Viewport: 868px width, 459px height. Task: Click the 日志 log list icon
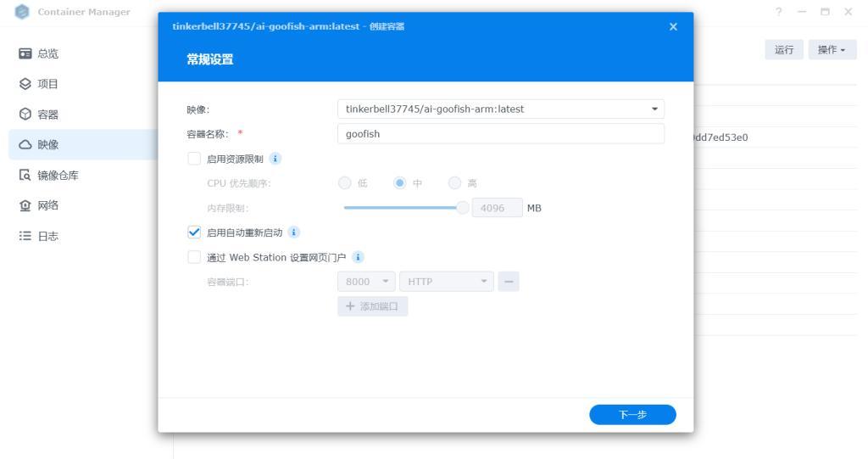[x=25, y=236]
